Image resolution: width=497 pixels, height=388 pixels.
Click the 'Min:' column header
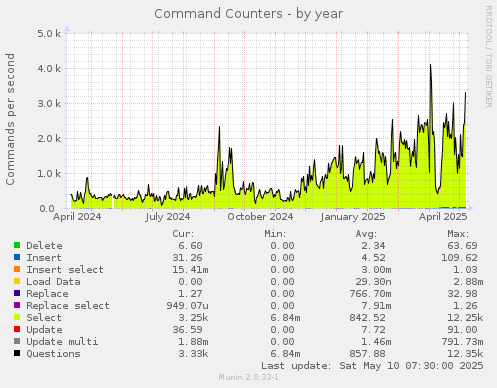(x=275, y=234)
